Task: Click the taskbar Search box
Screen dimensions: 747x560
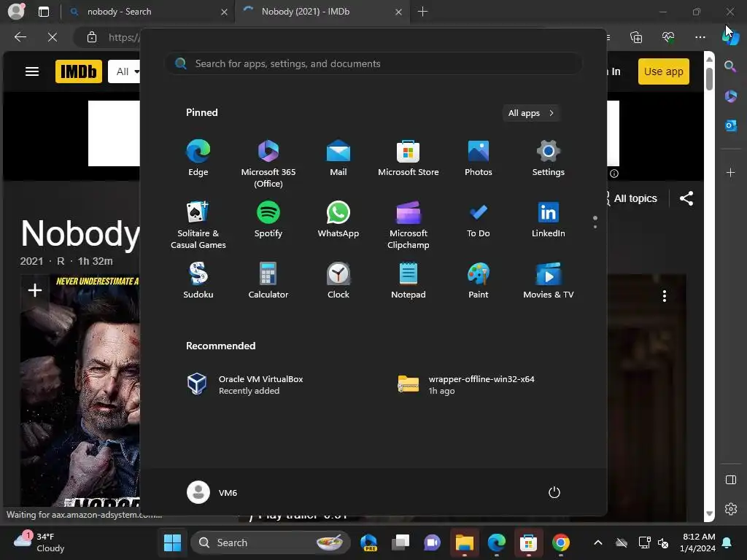Action: [271, 542]
